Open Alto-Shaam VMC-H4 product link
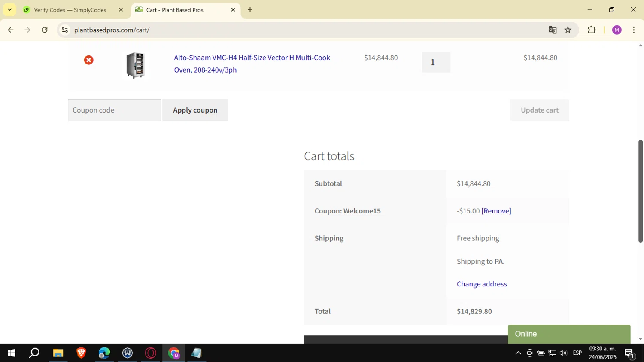 [252, 64]
